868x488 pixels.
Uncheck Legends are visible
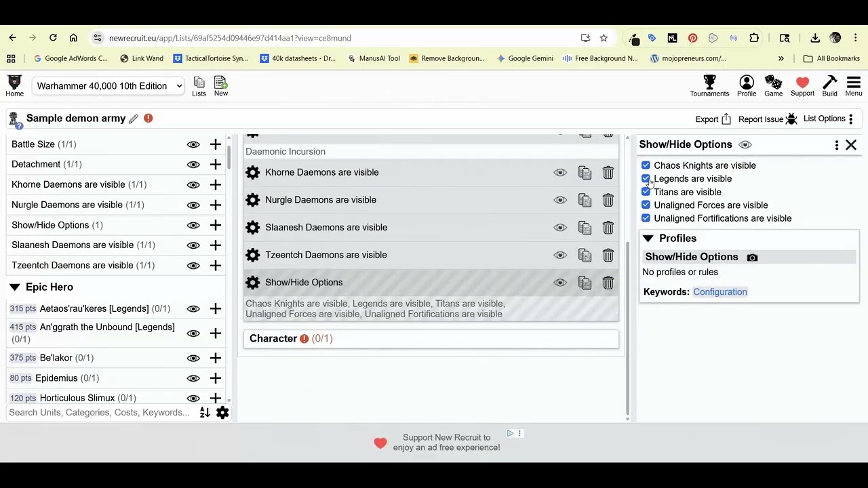646,179
